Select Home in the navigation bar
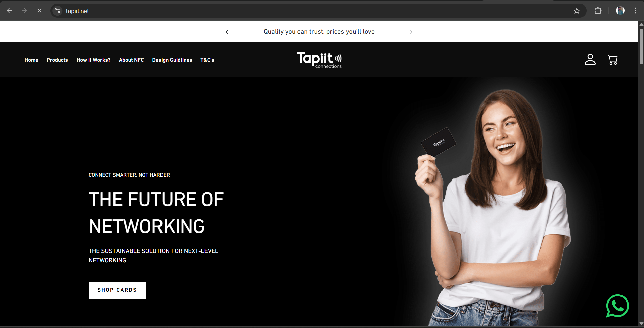The width and height of the screenshot is (644, 328). [x=31, y=60]
